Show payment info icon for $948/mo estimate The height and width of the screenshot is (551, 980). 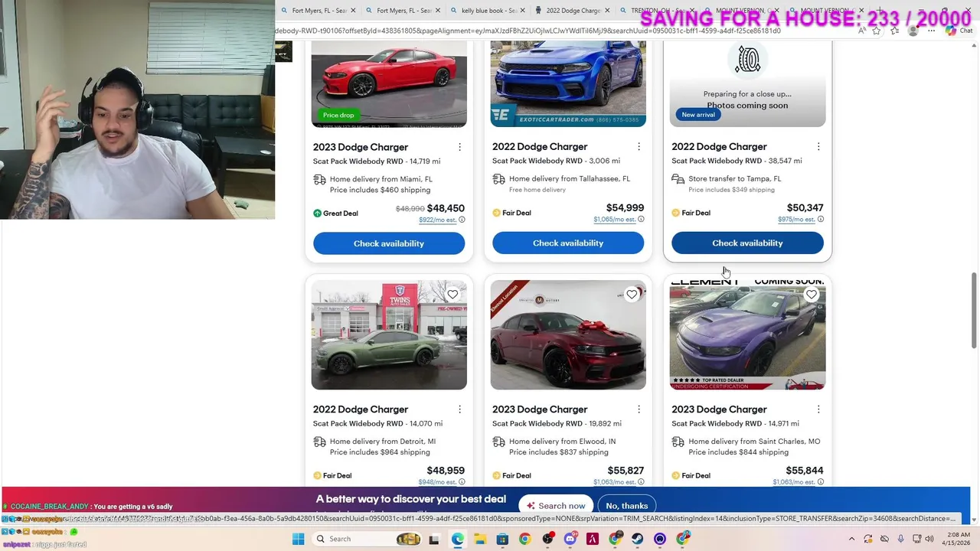pyautogui.click(x=462, y=482)
